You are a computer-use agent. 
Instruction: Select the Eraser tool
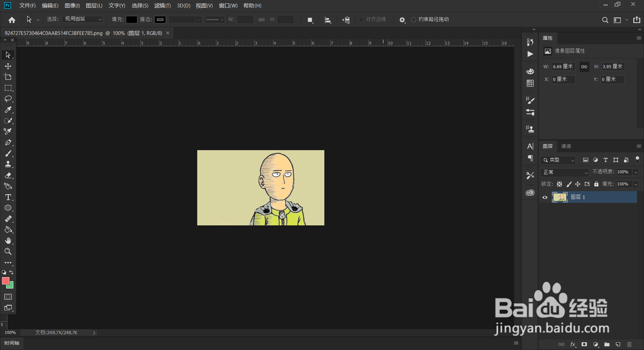click(x=8, y=175)
